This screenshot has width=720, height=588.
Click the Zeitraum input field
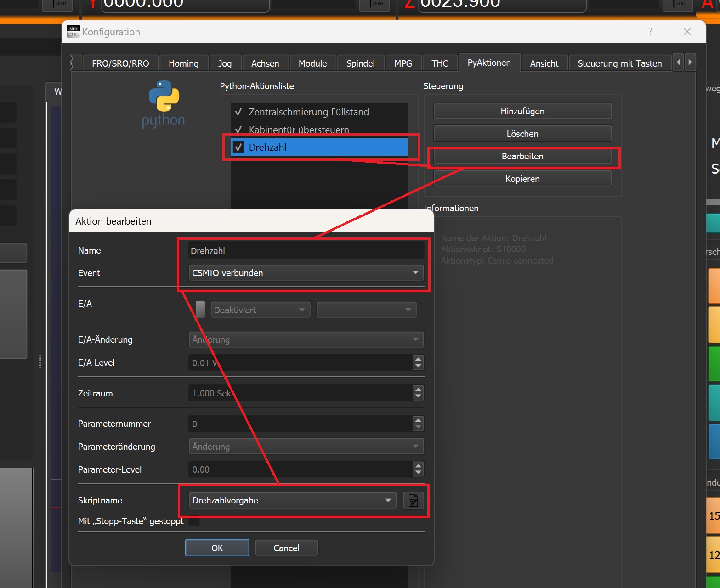301,393
